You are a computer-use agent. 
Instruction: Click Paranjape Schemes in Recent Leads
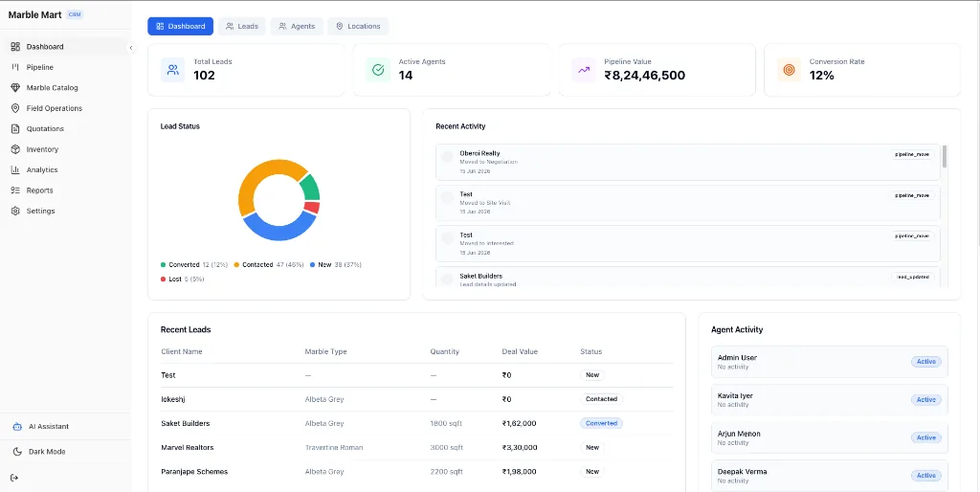(x=194, y=472)
